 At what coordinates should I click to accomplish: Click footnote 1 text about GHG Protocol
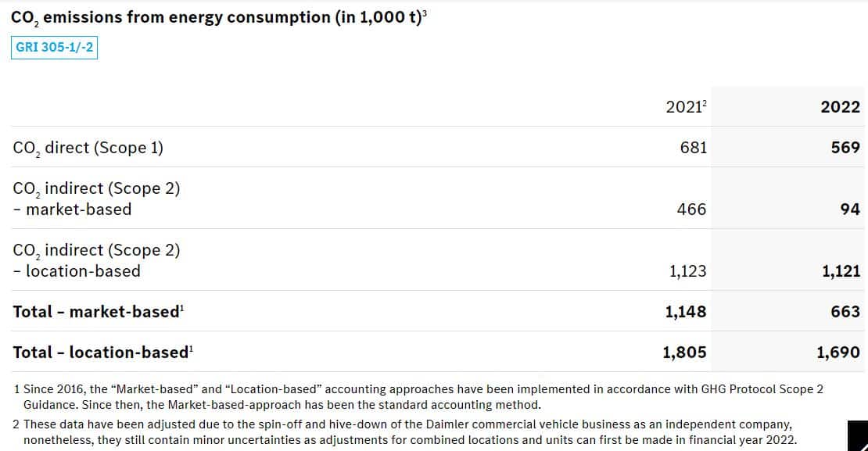(418, 397)
